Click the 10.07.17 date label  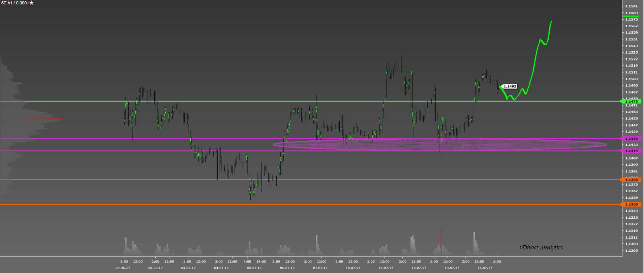[x=353, y=268]
